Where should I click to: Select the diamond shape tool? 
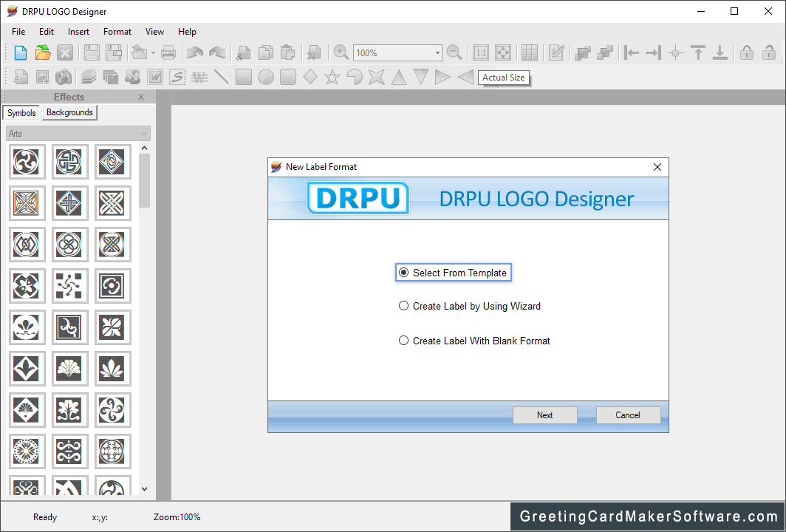click(310, 78)
